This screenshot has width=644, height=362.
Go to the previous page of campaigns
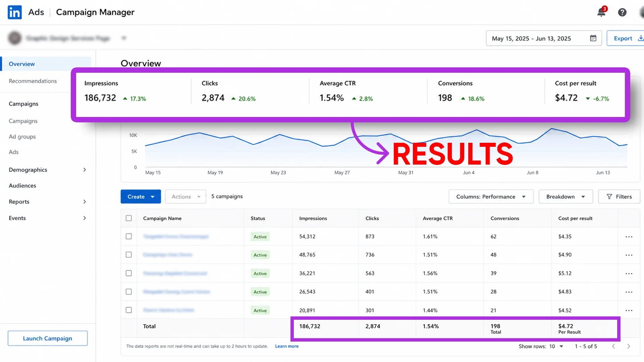coord(613,346)
